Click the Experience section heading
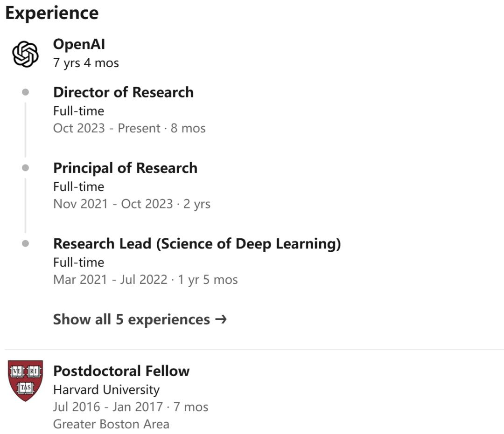Screen dimensions: 504x434 52,13
